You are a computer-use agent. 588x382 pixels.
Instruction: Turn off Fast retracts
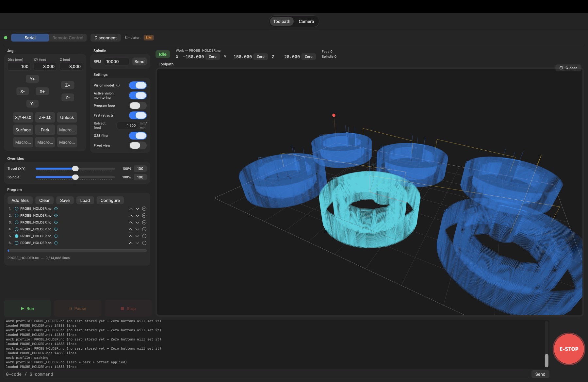[138, 115]
